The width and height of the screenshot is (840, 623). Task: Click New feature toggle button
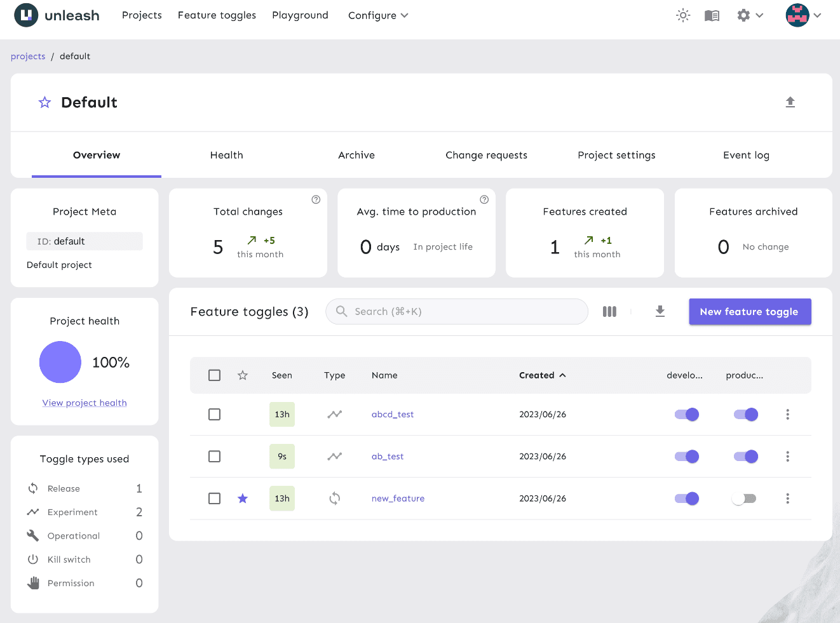pyautogui.click(x=750, y=312)
